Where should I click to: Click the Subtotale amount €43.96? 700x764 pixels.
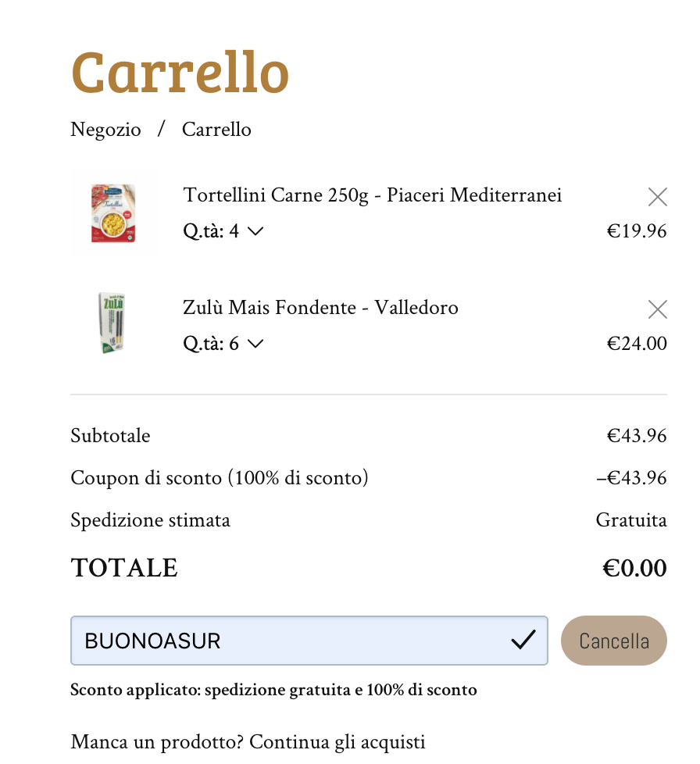click(x=636, y=436)
